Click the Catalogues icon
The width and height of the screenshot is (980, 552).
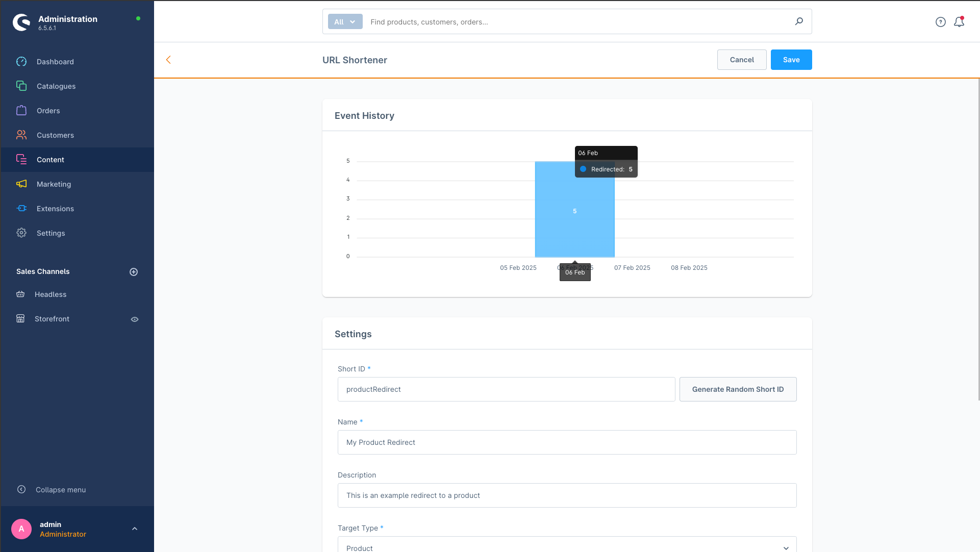[x=21, y=86]
